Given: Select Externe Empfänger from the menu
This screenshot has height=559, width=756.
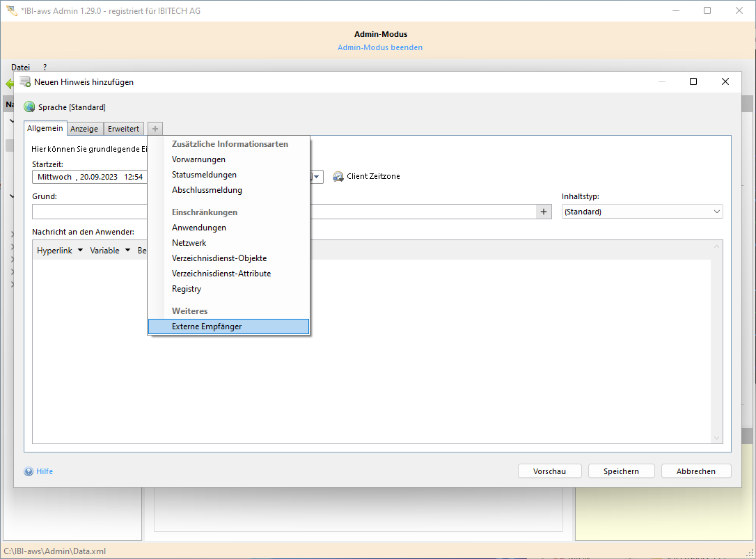Looking at the screenshot, I should click(207, 326).
